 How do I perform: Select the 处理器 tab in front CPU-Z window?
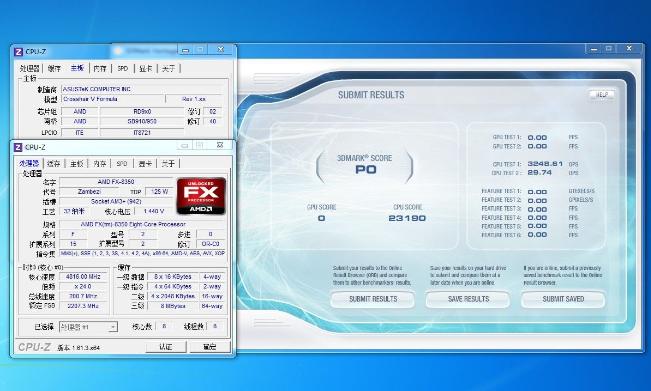point(30,164)
